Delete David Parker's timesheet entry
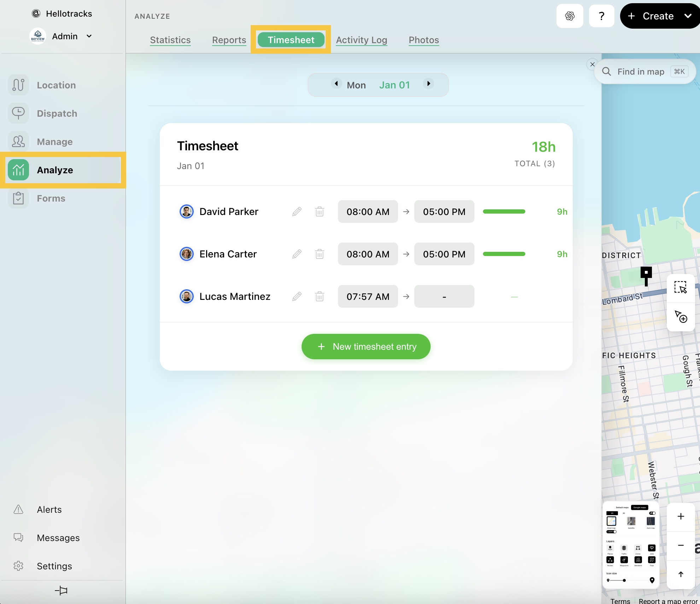The height and width of the screenshot is (604, 700). pos(320,211)
